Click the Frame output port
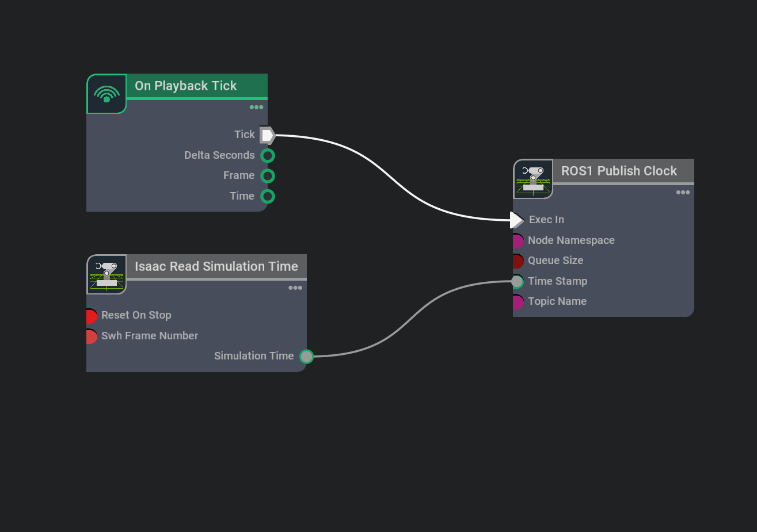 tap(268, 176)
